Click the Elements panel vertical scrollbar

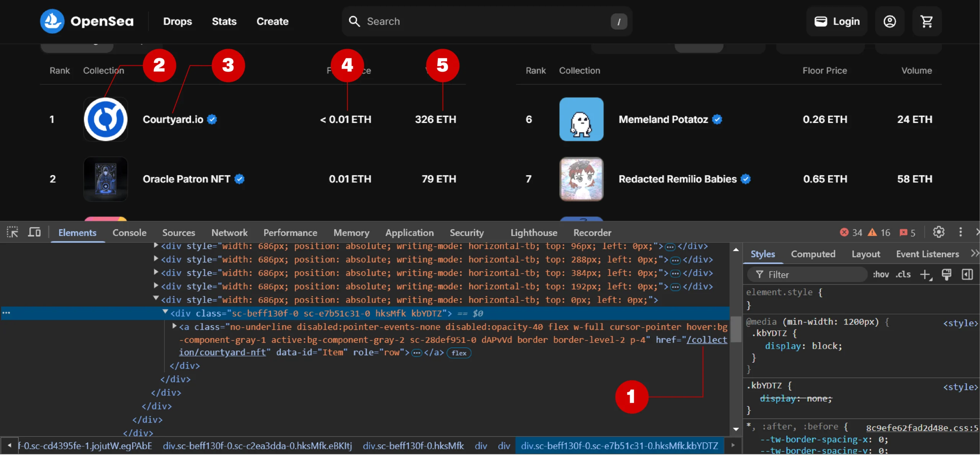(x=735, y=330)
